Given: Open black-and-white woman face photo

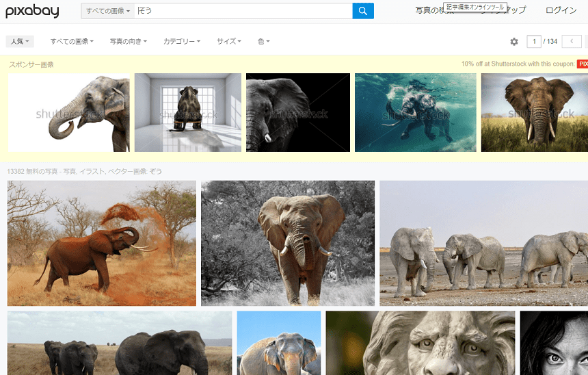Looking at the screenshot, I should [x=554, y=343].
